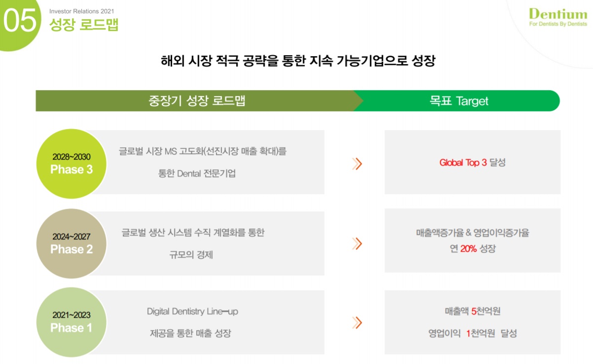Screen dimensions: 593x364
Task: Click the Dentium logo
Action: click(x=558, y=17)
